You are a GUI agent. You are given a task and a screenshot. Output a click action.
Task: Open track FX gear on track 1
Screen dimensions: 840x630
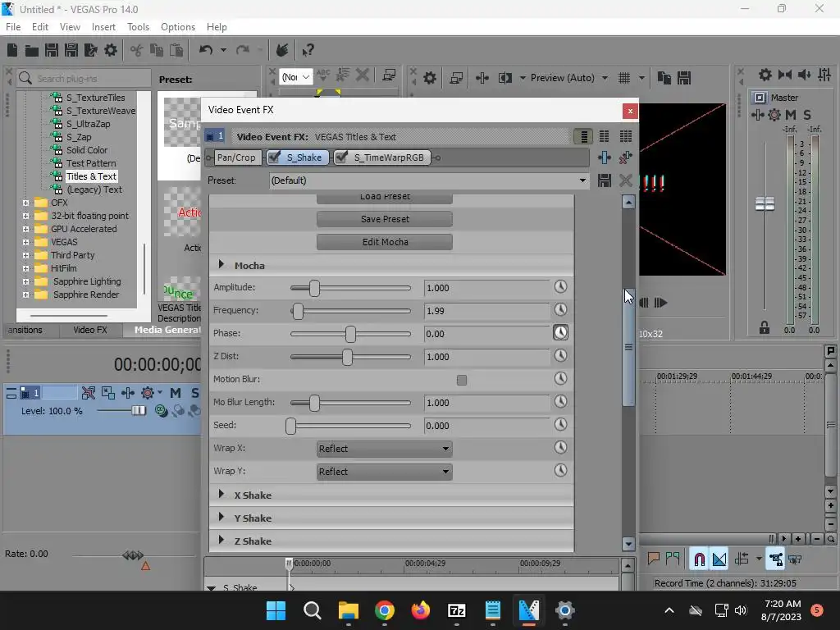click(148, 393)
